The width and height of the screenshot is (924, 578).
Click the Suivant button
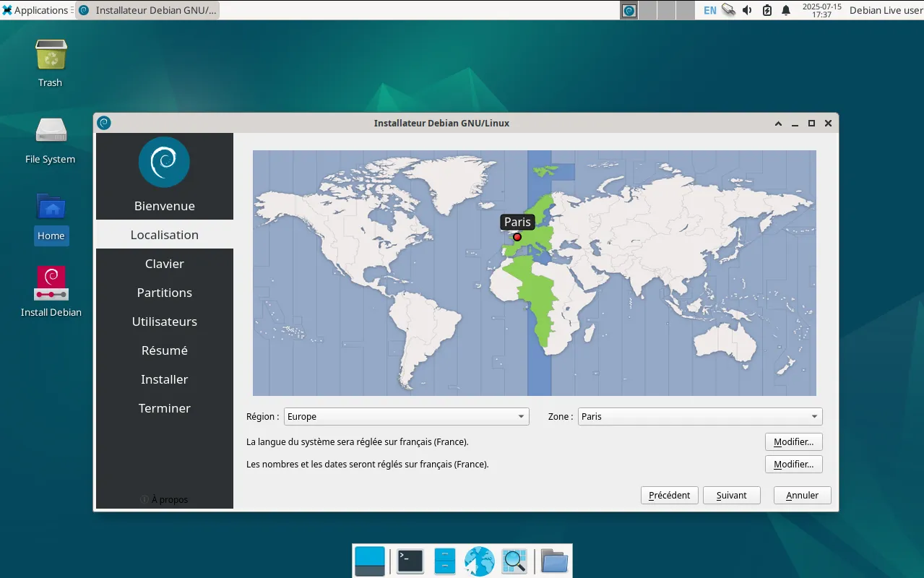pos(731,495)
